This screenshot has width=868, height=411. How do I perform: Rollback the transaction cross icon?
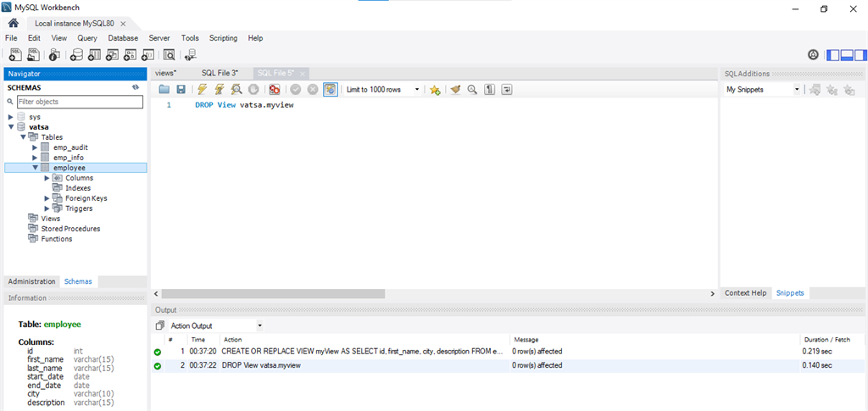click(313, 89)
